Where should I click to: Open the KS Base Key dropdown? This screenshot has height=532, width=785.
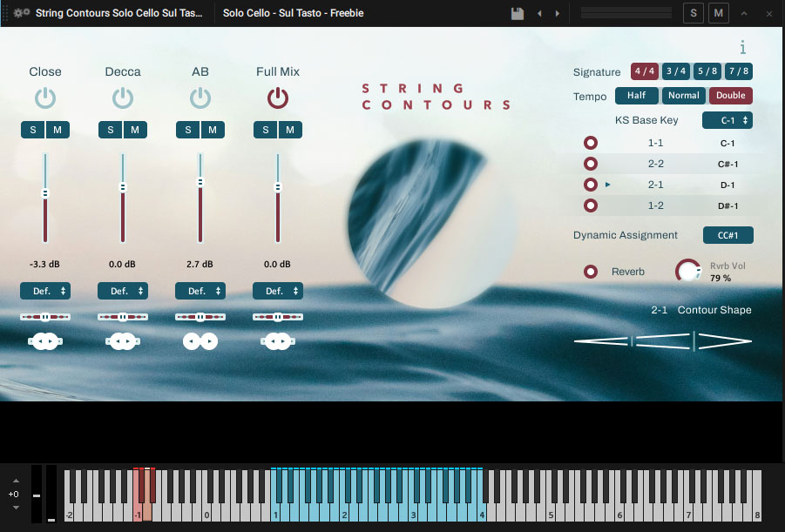(727, 120)
